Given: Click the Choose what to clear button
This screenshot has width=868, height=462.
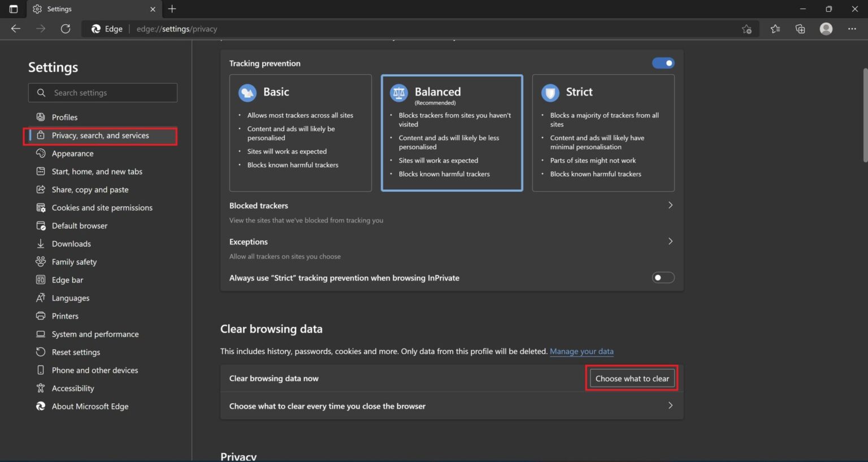Looking at the screenshot, I should point(631,378).
